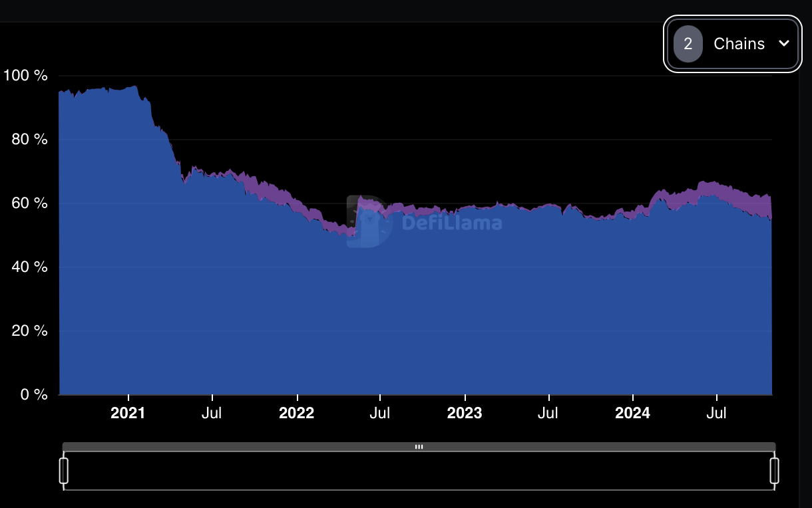The height and width of the screenshot is (508, 812).
Task: Click the middle of the range slider track
Action: (419, 471)
